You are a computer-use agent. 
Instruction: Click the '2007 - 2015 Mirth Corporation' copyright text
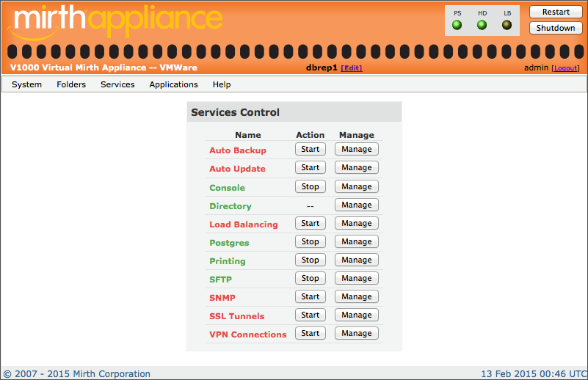[x=77, y=374]
